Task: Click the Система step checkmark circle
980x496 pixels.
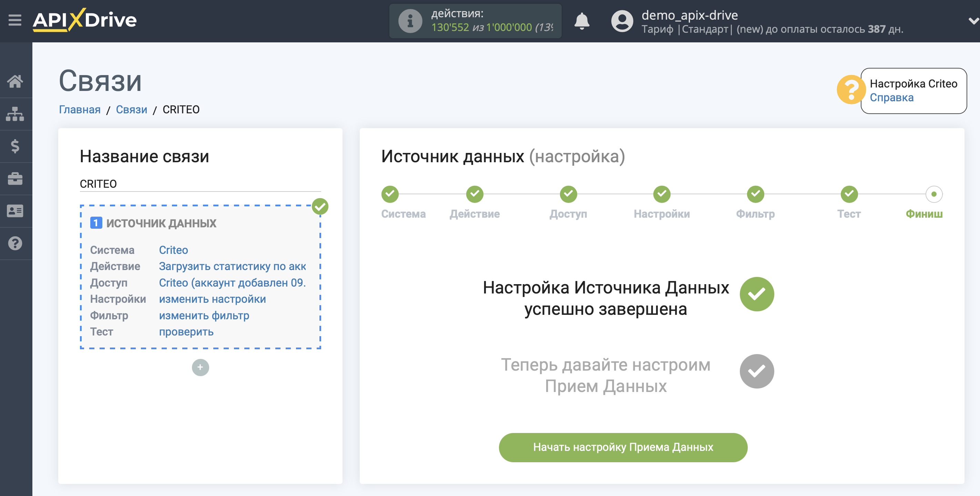Action: pos(390,194)
